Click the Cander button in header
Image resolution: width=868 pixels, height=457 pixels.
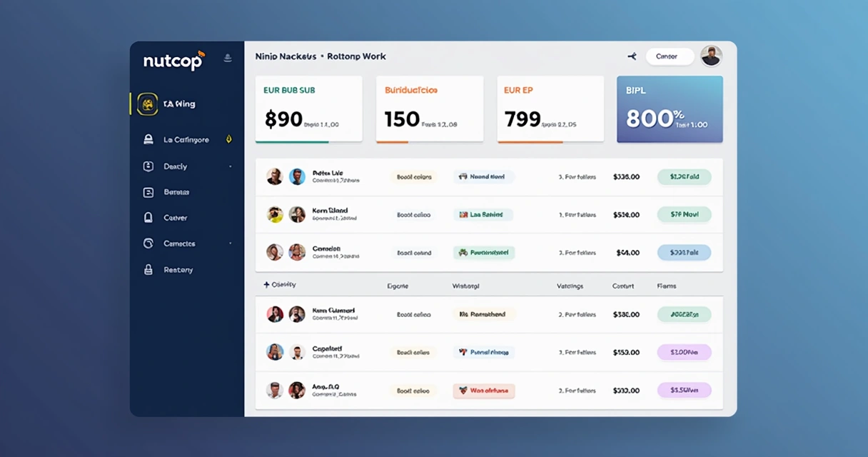pos(670,56)
